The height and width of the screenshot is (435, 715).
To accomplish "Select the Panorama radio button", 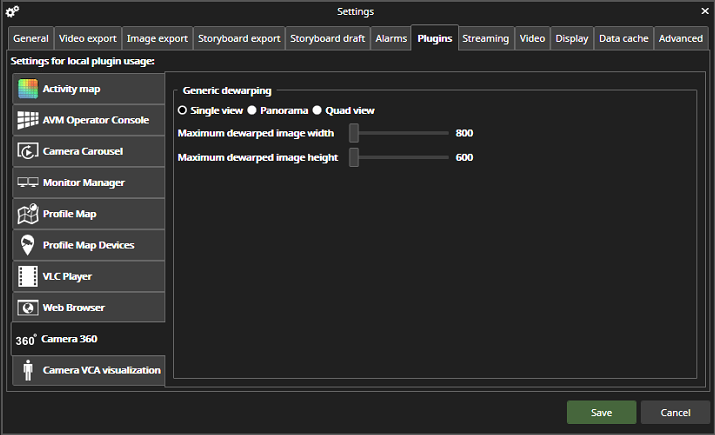I will [x=252, y=110].
